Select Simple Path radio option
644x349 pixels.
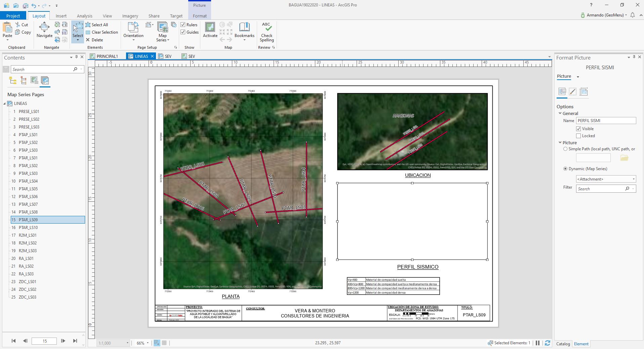tap(565, 149)
